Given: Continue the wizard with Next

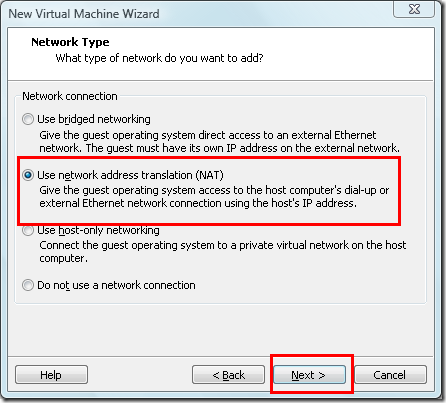Looking at the screenshot, I should point(310,375).
